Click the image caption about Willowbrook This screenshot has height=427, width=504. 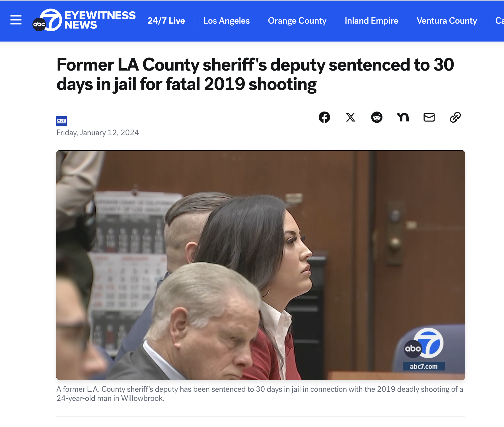pos(260,394)
